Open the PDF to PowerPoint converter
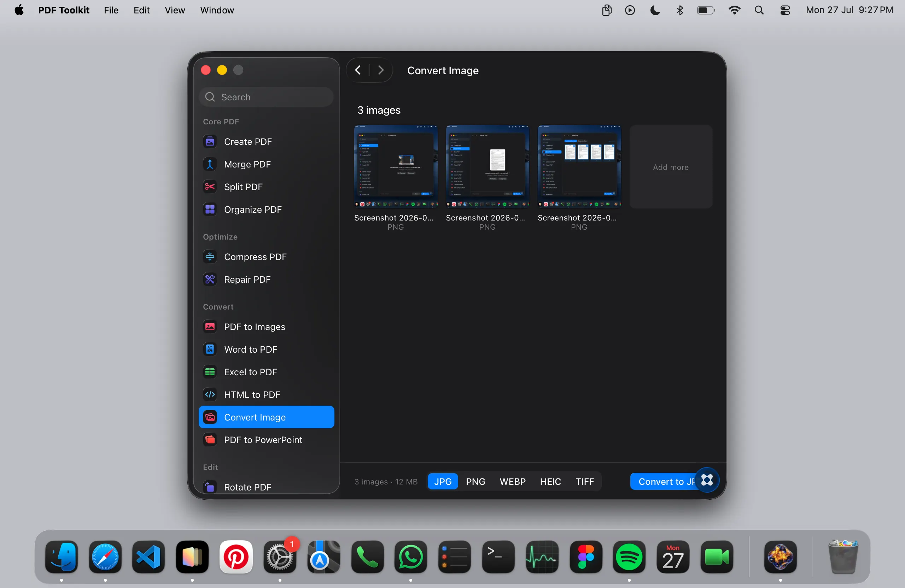 [x=266, y=440]
